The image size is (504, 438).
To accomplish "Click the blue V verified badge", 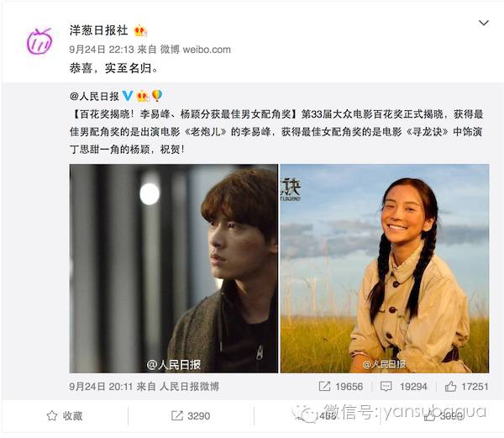I will click(128, 96).
